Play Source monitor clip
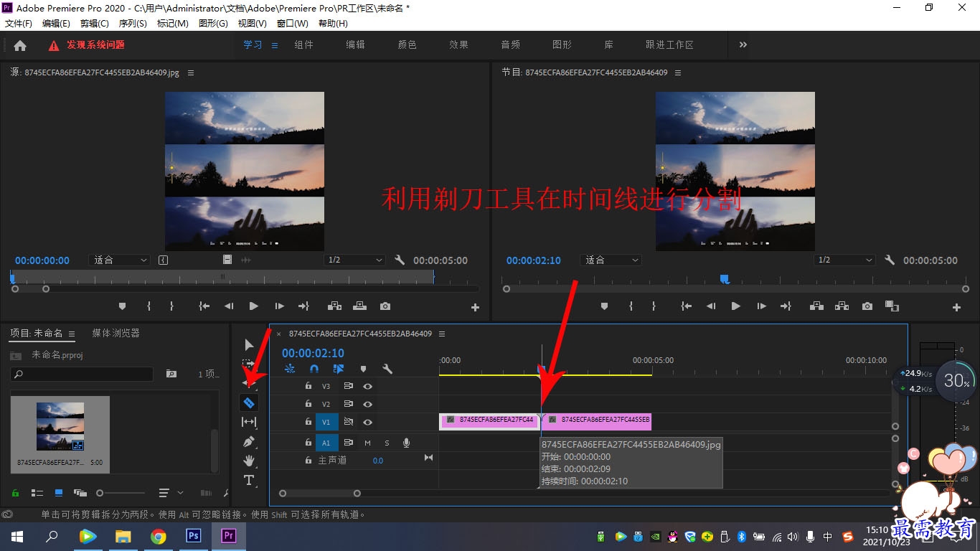Viewport: 980px width, 551px height. pyautogui.click(x=253, y=306)
